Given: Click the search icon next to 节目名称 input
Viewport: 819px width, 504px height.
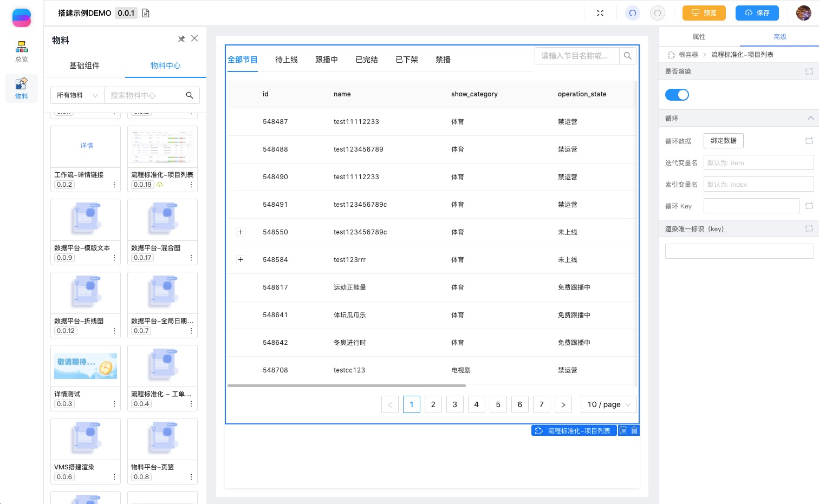Looking at the screenshot, I should click(628, 56).
